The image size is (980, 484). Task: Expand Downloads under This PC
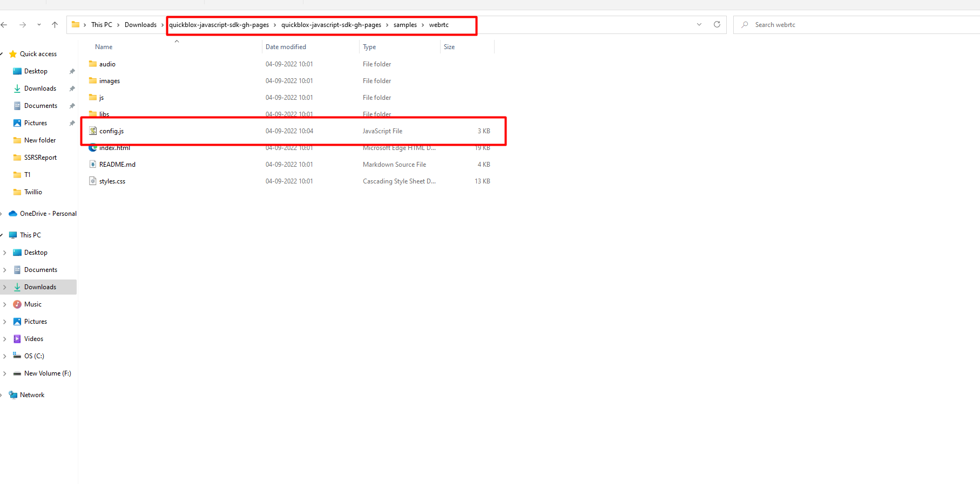pos(5,287)
